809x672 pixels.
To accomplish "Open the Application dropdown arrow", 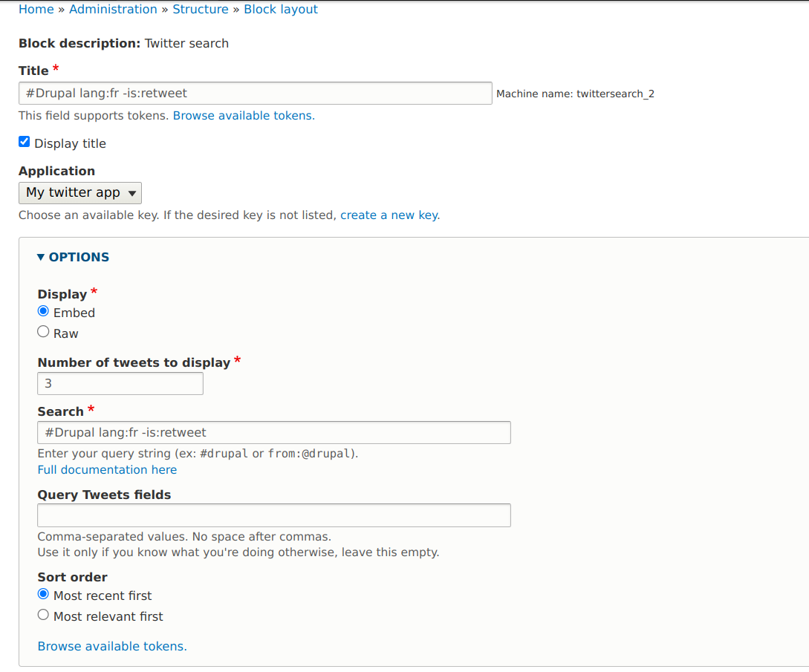I will (x=132, y=193).
